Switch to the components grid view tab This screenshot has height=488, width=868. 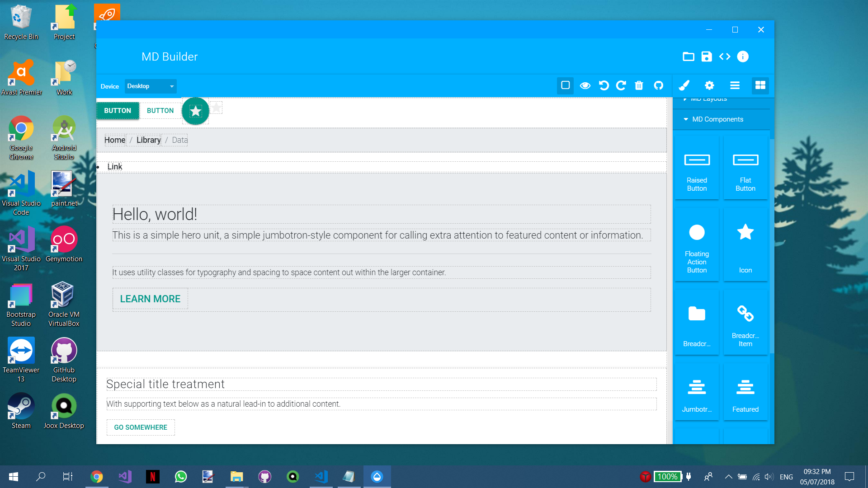(x=760, y=85)
